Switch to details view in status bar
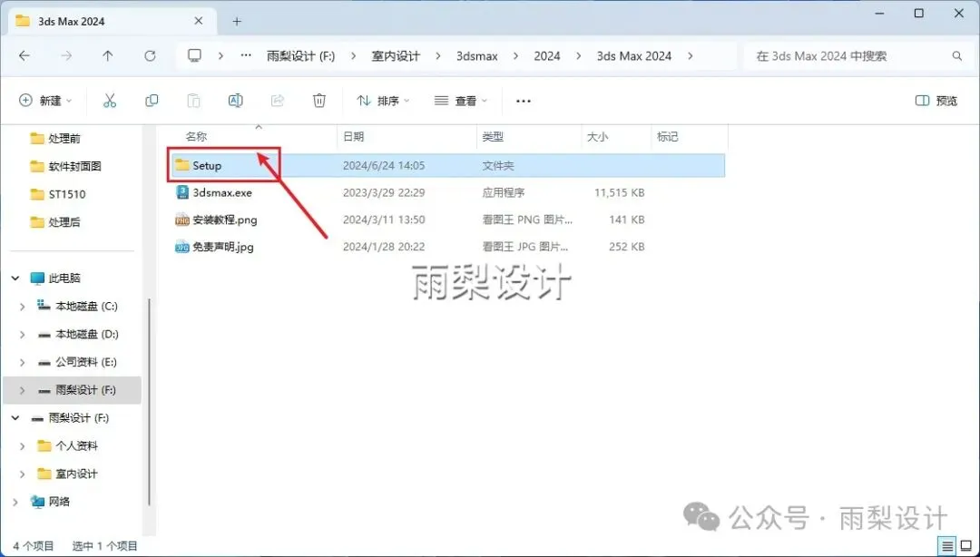Image resolution: width=980 pixels, height=557 pixels. 948,545
